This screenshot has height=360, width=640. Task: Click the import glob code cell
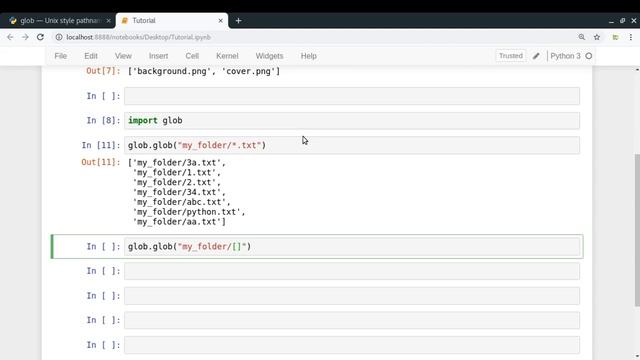point(352,120)
